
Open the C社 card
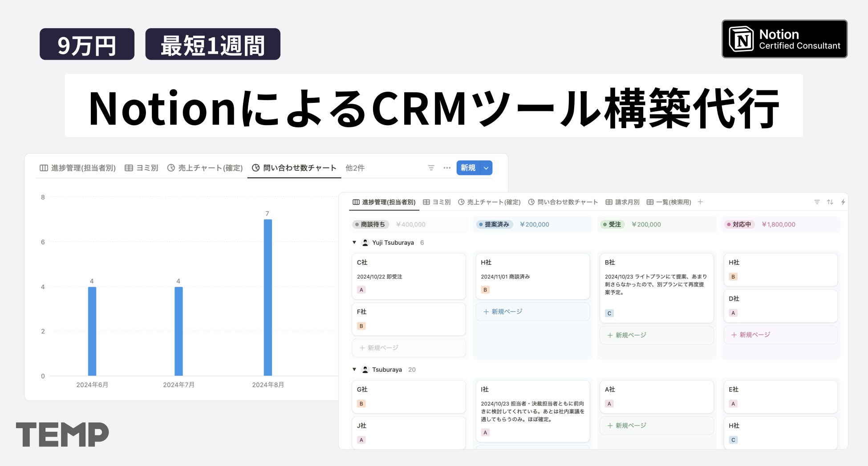coord(409,276)
